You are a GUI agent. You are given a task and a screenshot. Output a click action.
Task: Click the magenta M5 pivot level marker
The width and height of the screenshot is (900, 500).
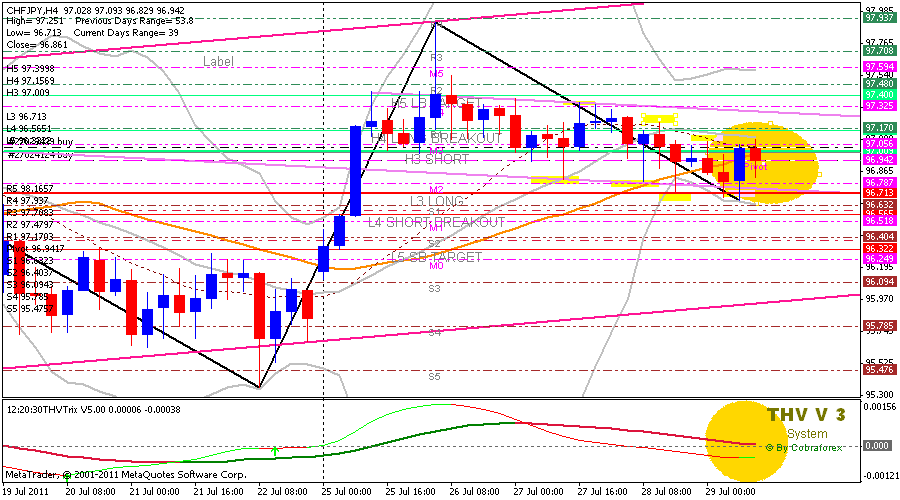436,74
